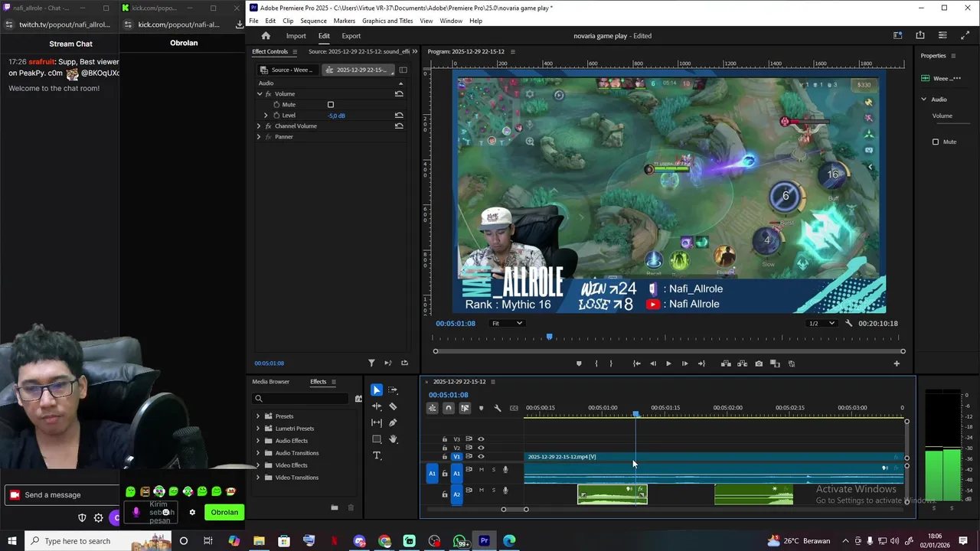This screenshot has width=980, height=551.
Task: Solo track A2 with S button
Action: click(x=493, y=490)
